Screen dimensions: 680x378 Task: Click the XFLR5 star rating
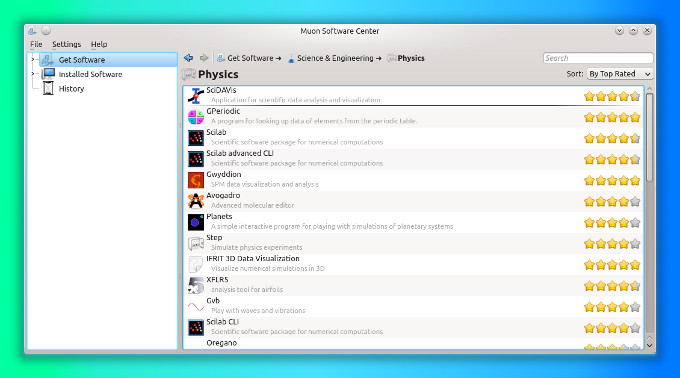click(x=612, y=286)
